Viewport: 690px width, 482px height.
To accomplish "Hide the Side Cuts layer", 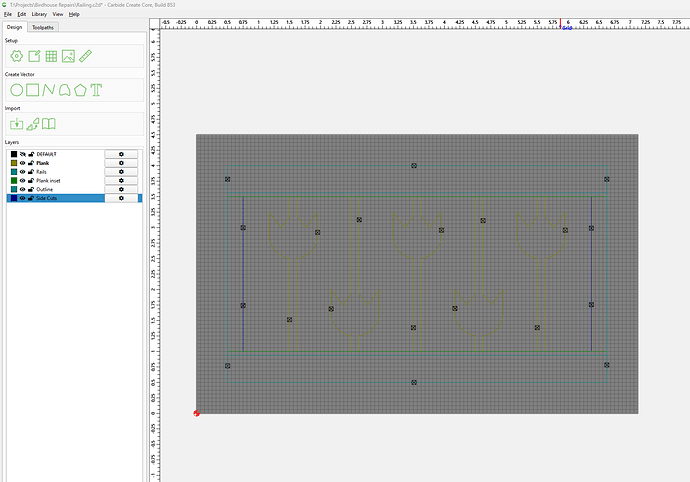I will coord(22,198).
